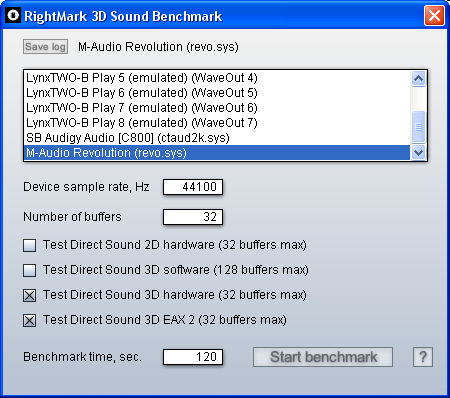Click the device list scroll up arrow

coord(418,79)
